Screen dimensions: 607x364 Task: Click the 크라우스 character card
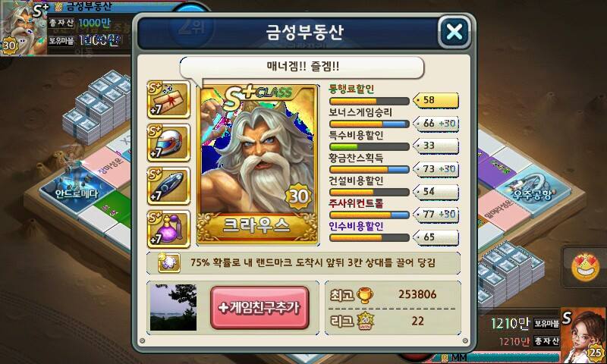(257, 165)
